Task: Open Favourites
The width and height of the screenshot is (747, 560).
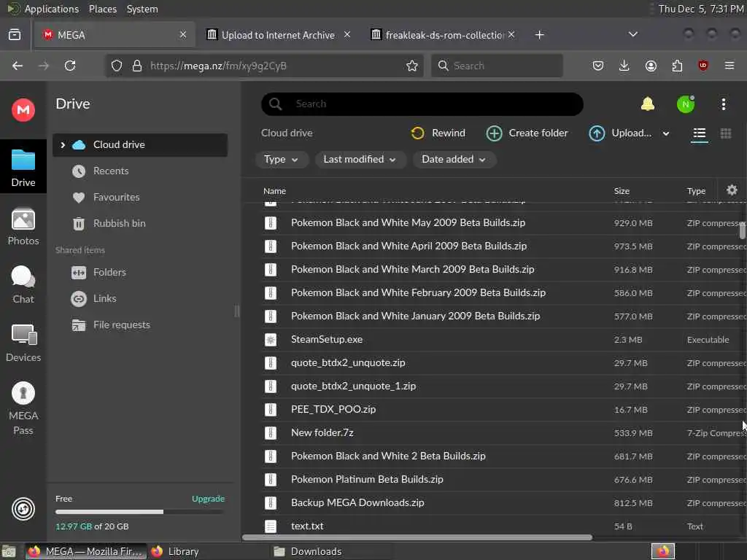Action: click(x=116, y=197)
